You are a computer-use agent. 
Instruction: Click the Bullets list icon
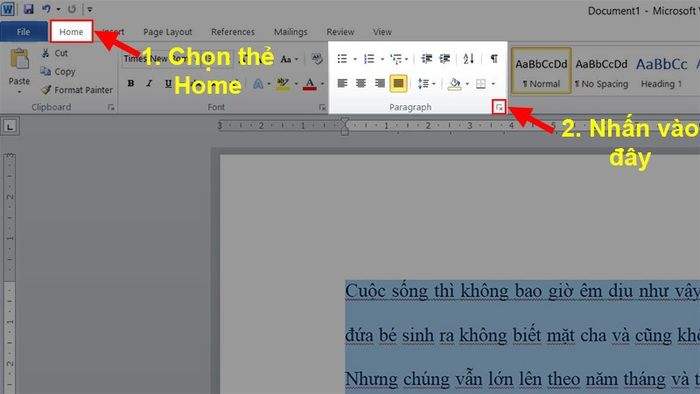coord(342,59)
